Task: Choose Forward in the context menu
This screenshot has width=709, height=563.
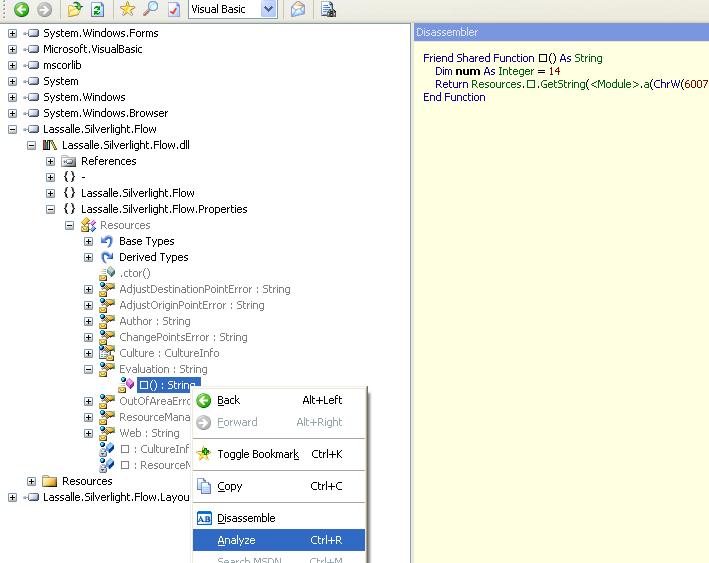Action: (279, 422)
